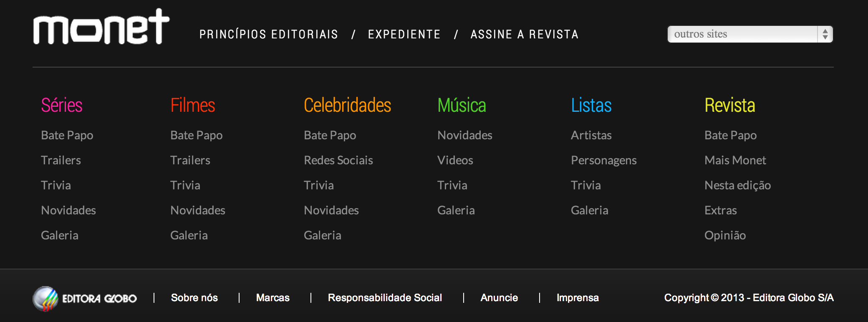Open the Filmes section heading
Screen dimensions: 868x322
pyautogui.click(x=192, y=105)
